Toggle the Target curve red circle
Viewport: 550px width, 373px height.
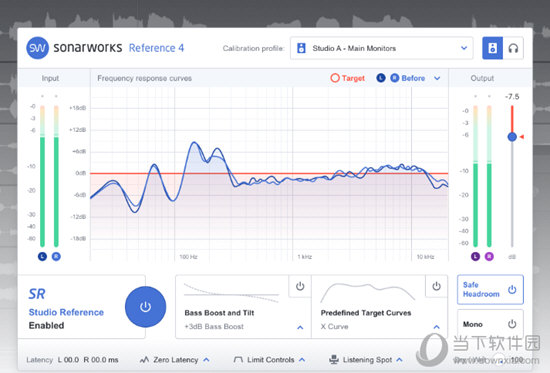[335, 78]
